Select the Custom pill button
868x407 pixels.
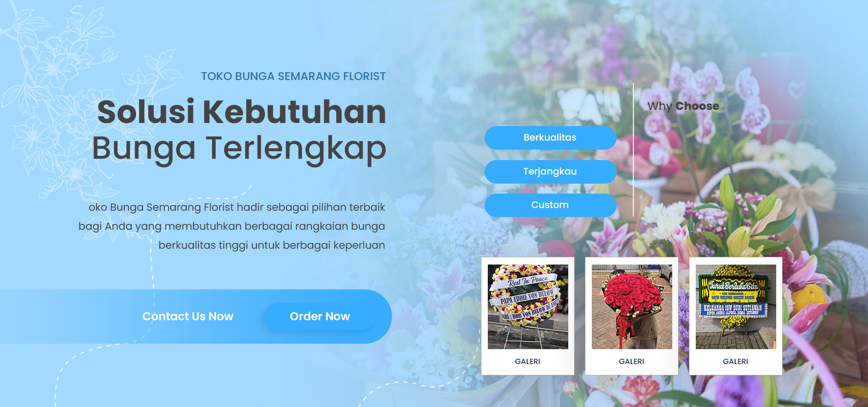tap(550, 205)
